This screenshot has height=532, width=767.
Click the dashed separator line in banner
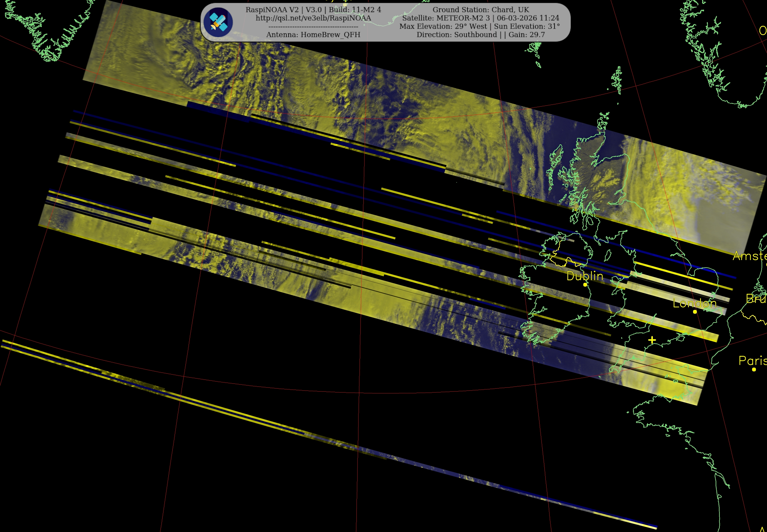click(313, 27)
